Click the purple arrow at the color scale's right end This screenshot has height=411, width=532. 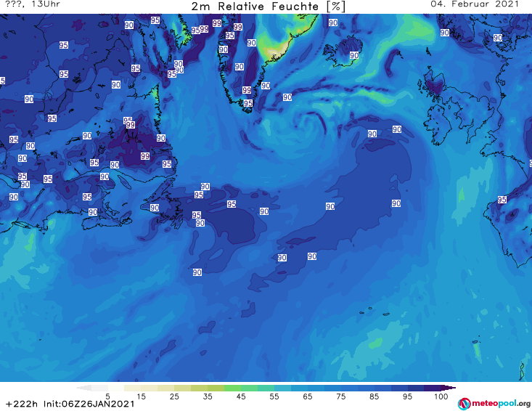point(449,388)
